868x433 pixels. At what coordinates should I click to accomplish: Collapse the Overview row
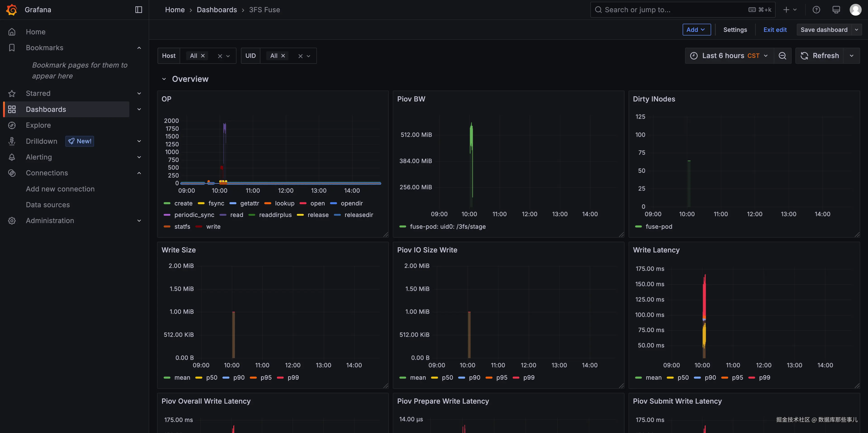coord(164,79)
